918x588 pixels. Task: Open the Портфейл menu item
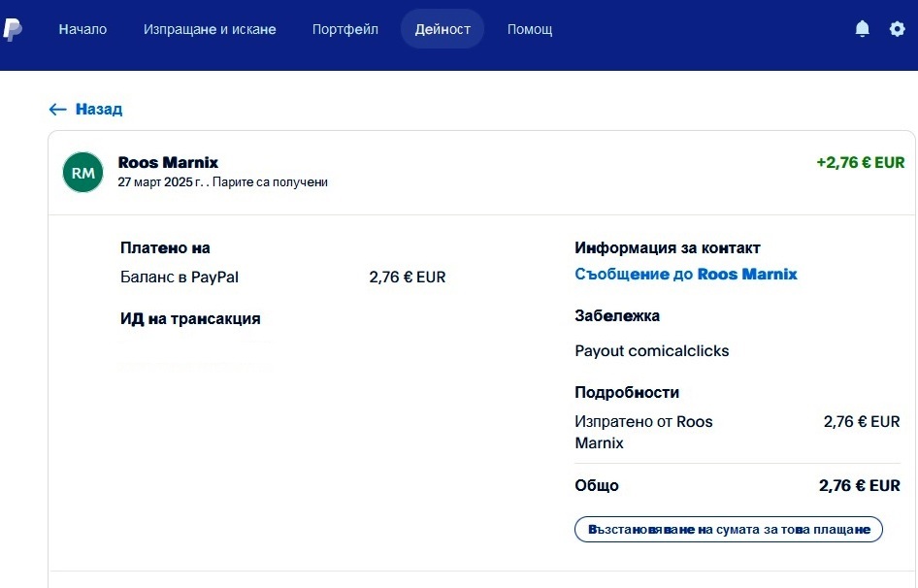coord(344,29)
